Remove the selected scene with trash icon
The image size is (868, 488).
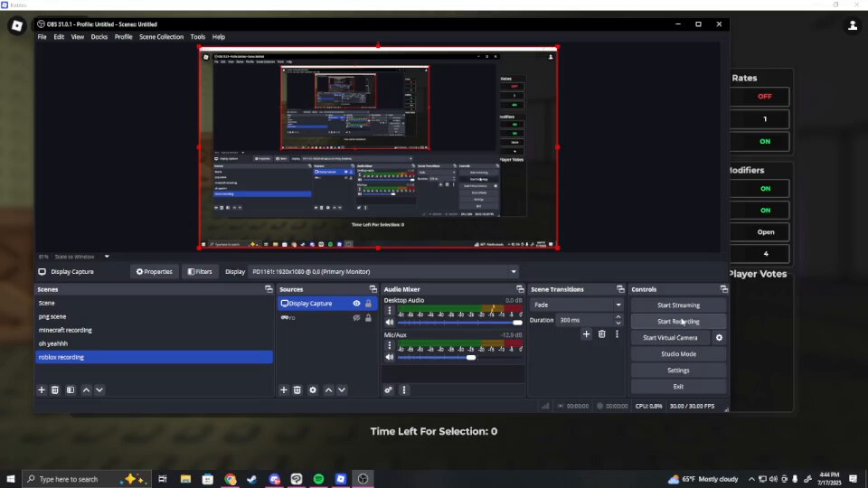55,390
